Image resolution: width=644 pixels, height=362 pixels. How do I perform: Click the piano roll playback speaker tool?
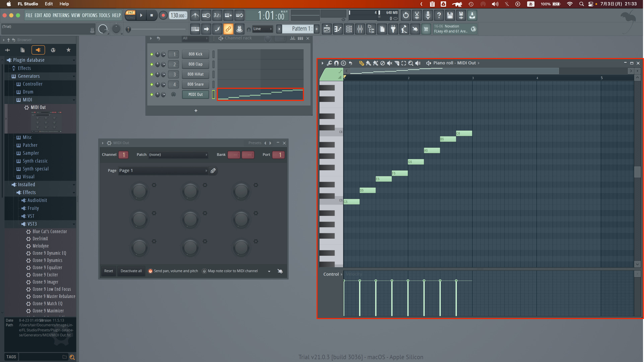point(418,63)
